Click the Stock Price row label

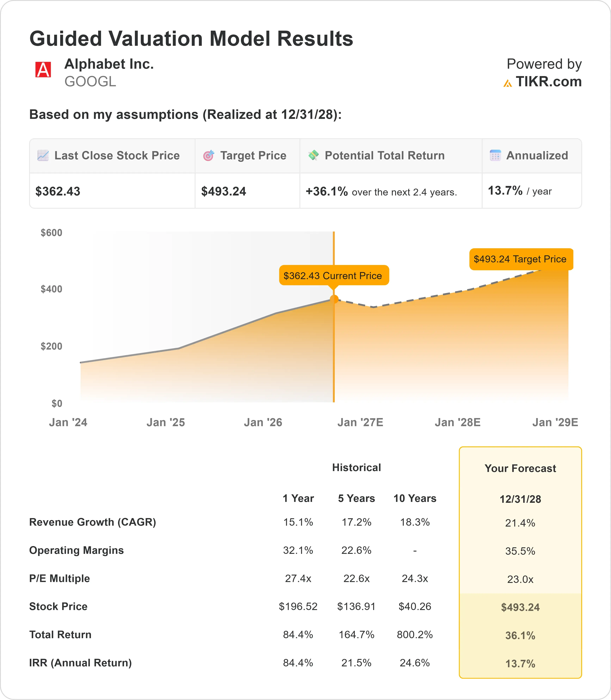58,607
